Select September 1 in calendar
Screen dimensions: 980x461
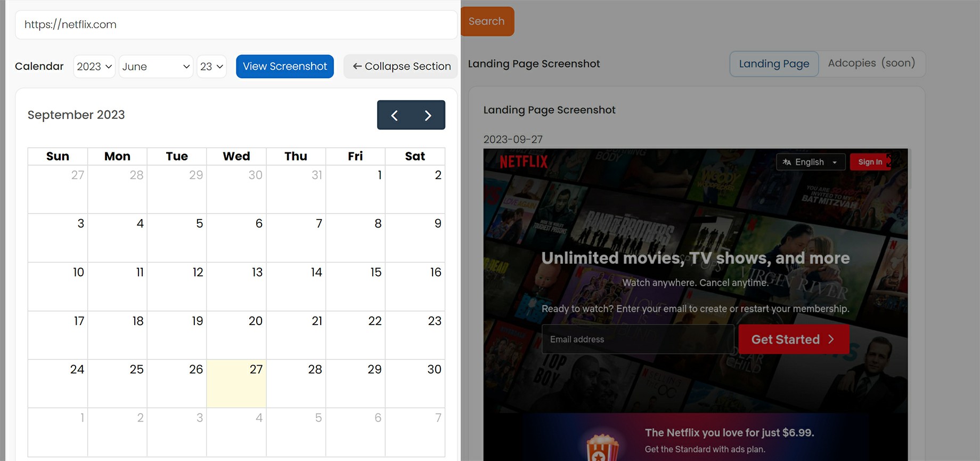(355, 189)
